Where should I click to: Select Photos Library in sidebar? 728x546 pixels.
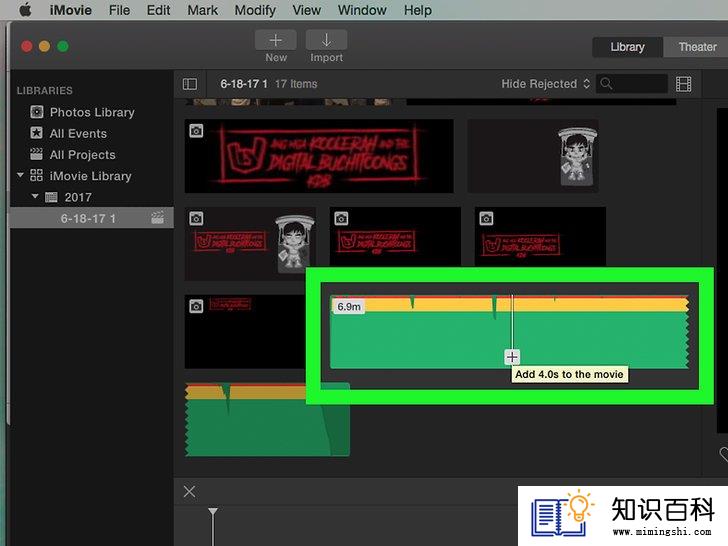[x=92, y=112]
